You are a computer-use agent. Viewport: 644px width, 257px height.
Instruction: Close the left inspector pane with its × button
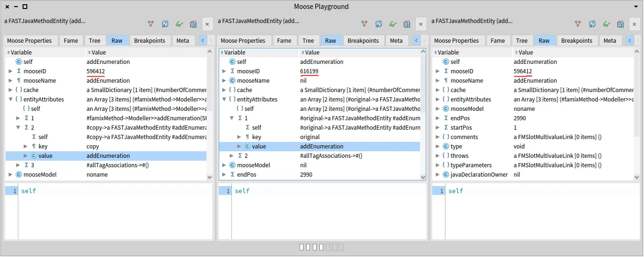coord(207,24)
